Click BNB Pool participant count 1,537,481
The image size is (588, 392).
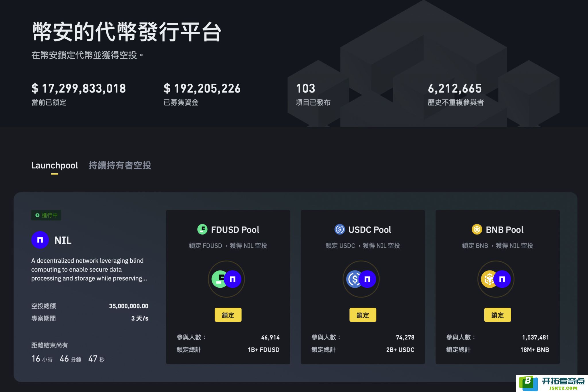coord(535,337)
